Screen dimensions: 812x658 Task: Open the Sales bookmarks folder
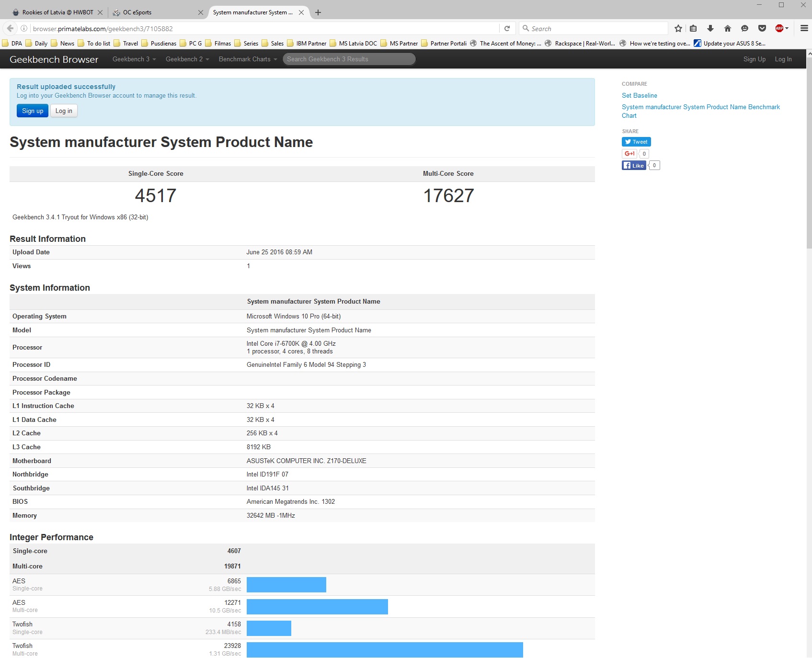pyautogui.click(x=273, y=43)
